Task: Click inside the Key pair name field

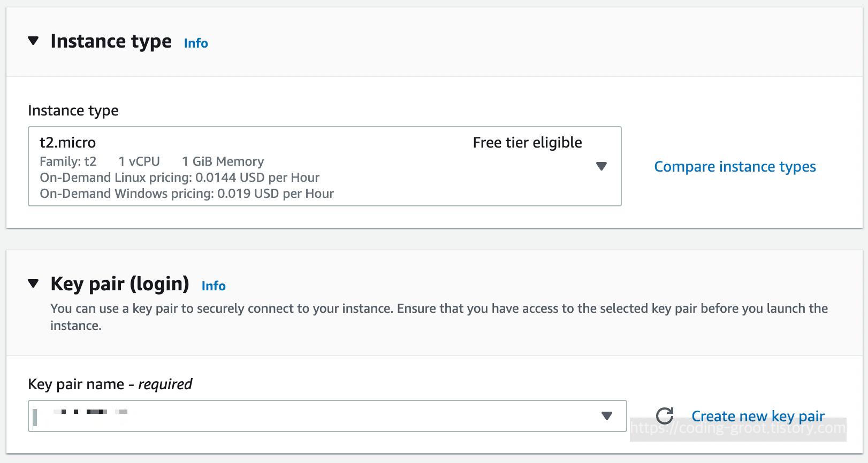Action: (321, 416)
